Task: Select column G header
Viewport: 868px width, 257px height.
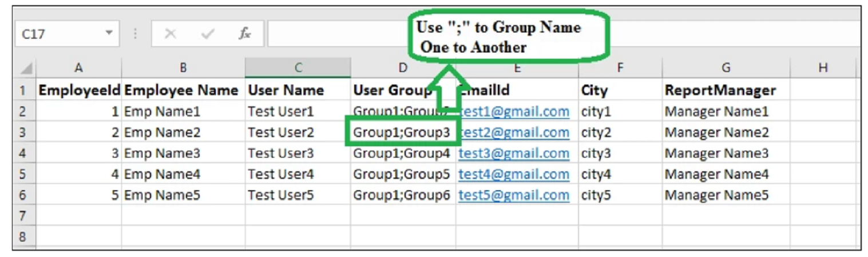Action: pos(726,69)
